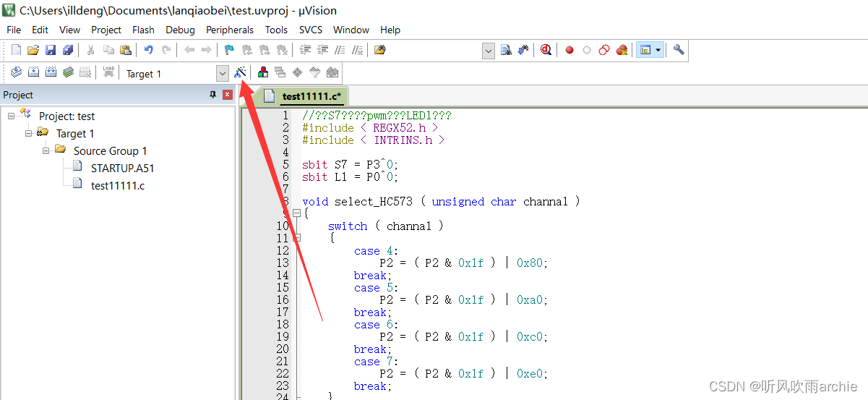Open the SVCS menu

[x=311, y=30]
